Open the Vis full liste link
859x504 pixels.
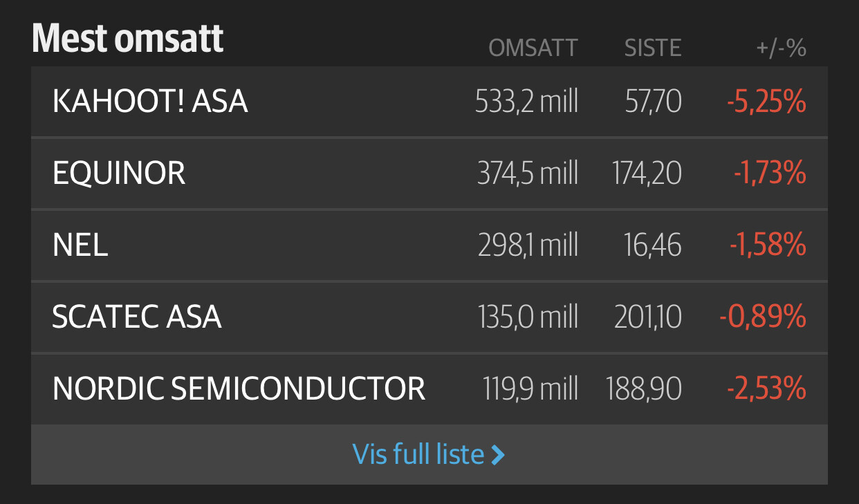[429, 454]
